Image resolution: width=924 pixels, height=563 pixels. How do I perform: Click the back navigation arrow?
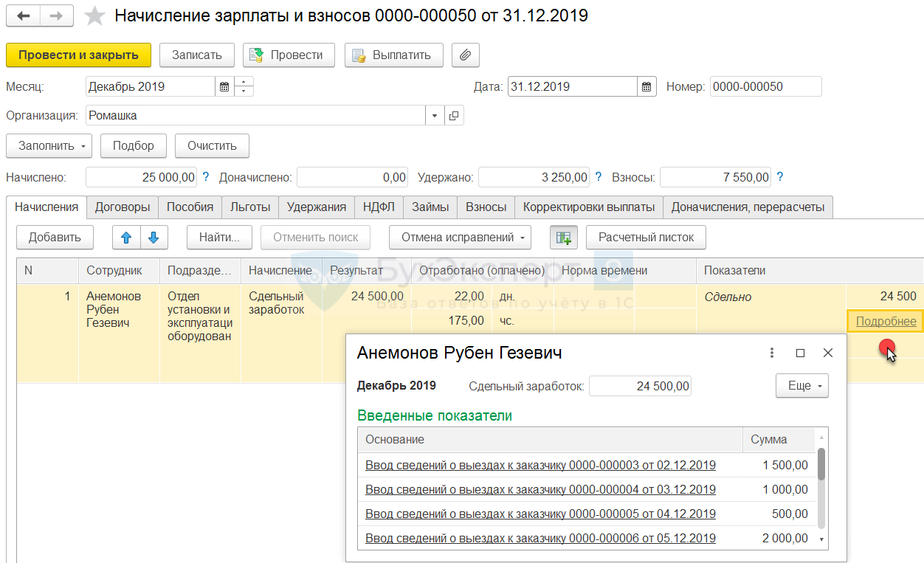pyautogui.click(x=24, y=16)
